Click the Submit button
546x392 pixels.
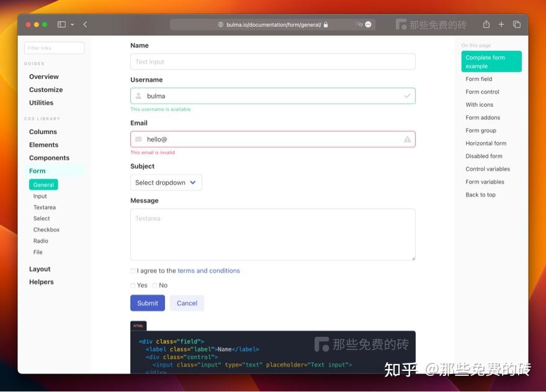click(x=147, y=303)
